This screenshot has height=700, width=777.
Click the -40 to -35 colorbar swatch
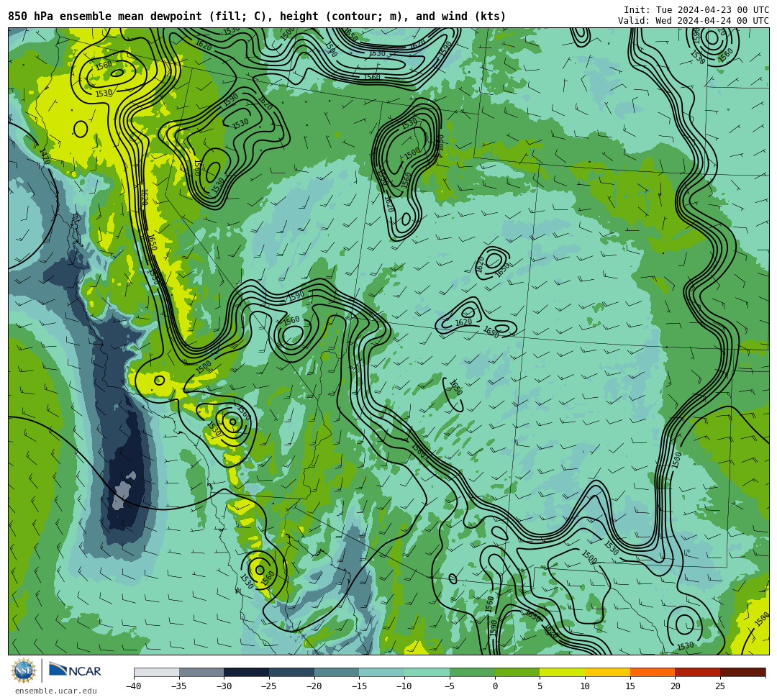pyautogui.click(x=157, y=672)
